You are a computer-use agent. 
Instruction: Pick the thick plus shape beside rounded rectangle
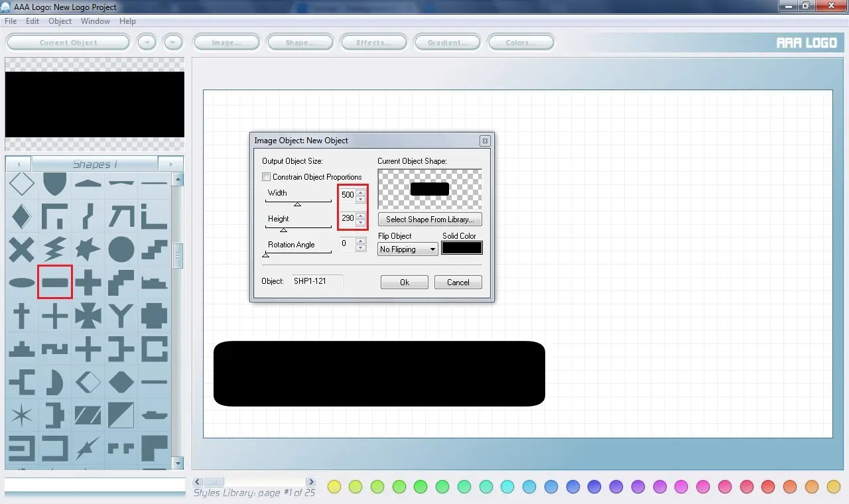click(88, 283)
